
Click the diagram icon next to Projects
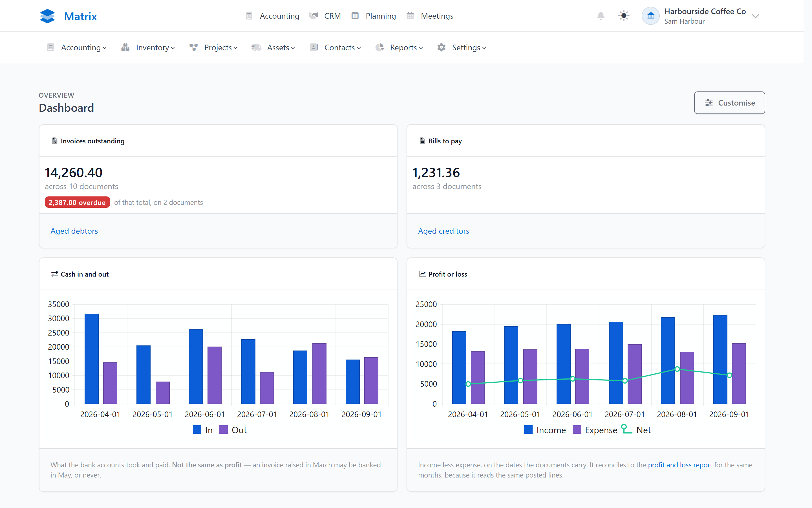(x=194, y=47)
